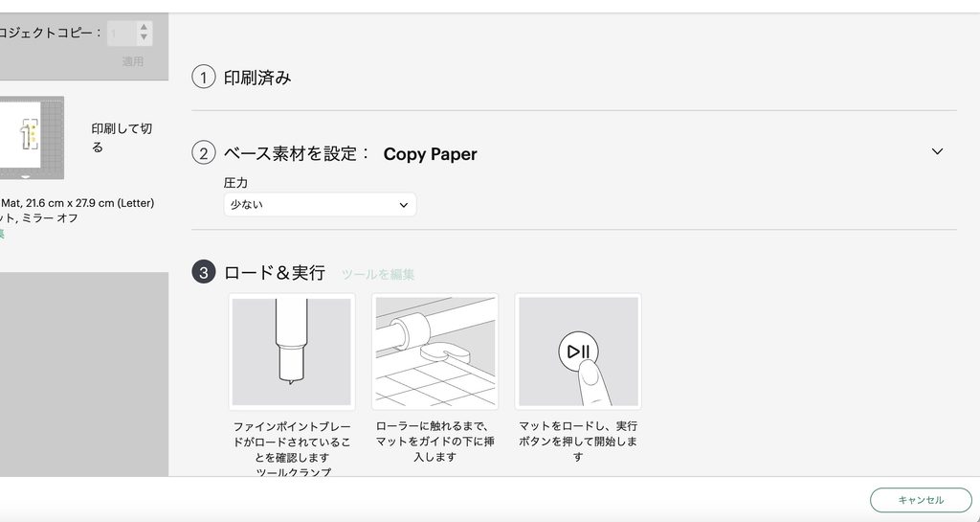Click the step 2 circled number icon
The image size is (980, 522).
tap(203, 153)
